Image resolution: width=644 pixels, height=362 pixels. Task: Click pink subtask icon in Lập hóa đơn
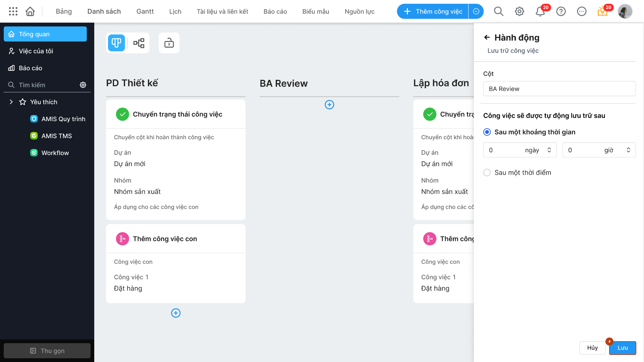click(x=430, y=239)
